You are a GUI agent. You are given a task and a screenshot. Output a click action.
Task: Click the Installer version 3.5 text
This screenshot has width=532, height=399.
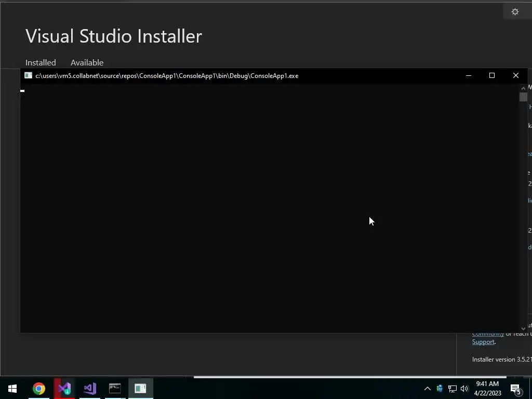502,360
